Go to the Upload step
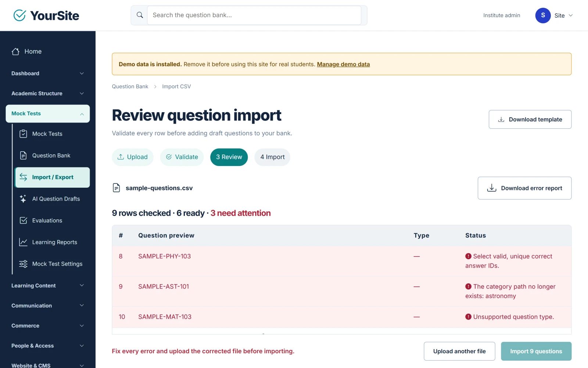Screen dimensions: 588x368 (x=133, y=157)
